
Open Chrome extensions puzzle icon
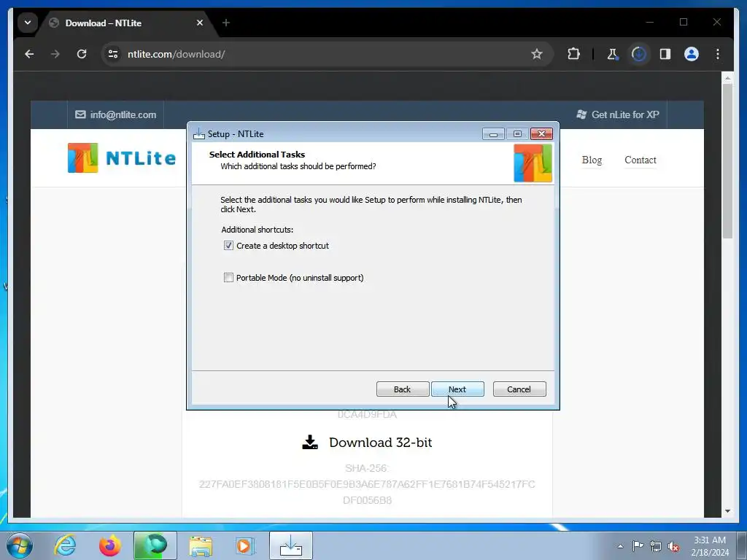pos(573,54)
